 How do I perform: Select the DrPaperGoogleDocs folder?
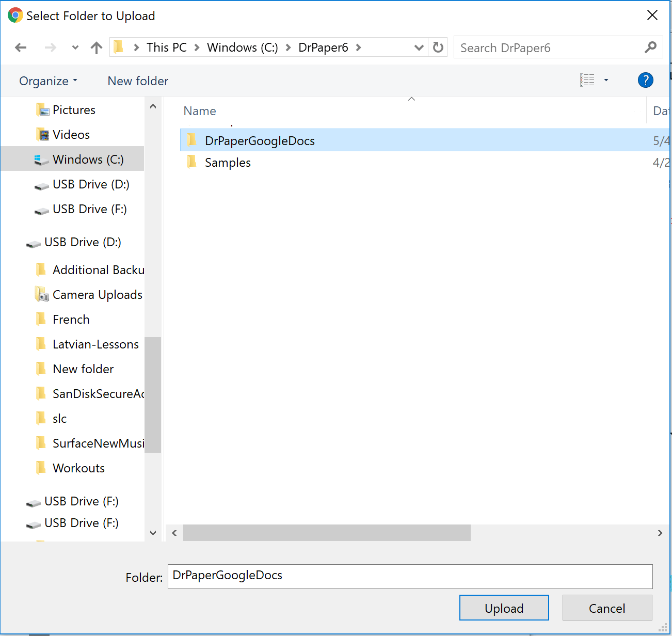click(x=259, y=140)
